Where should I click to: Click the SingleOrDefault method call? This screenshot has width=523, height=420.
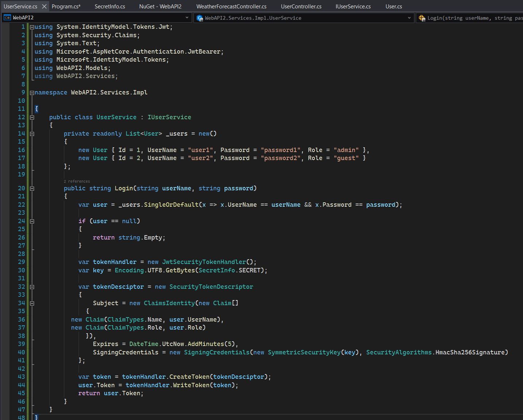171,205
